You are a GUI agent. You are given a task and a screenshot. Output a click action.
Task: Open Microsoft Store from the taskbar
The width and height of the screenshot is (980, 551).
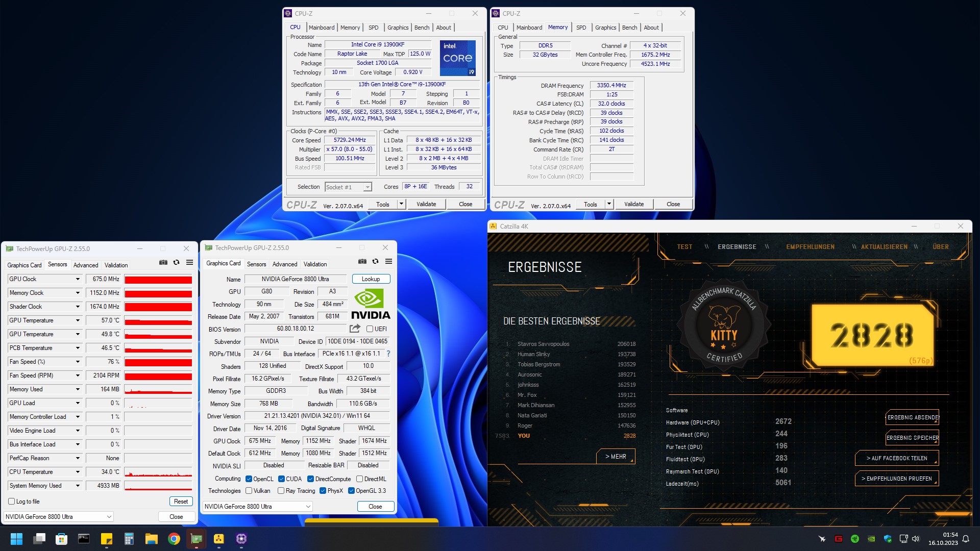[61, 539]
